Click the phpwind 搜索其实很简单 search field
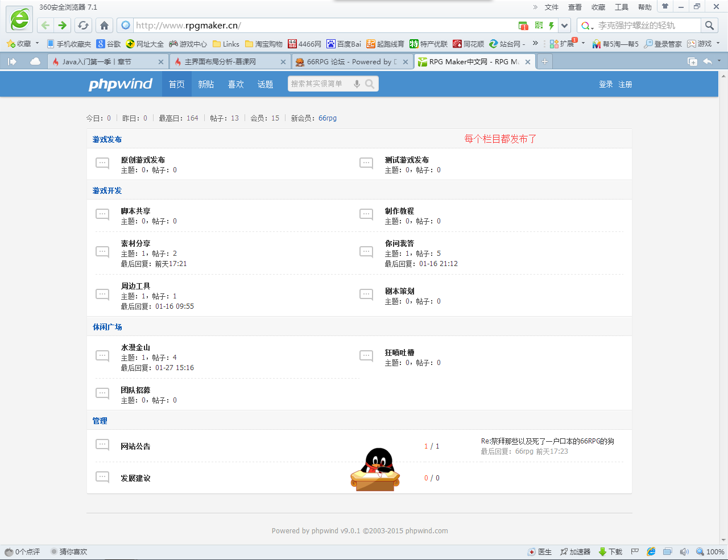This screenshot has width=728, height=560. click(320, 84)
